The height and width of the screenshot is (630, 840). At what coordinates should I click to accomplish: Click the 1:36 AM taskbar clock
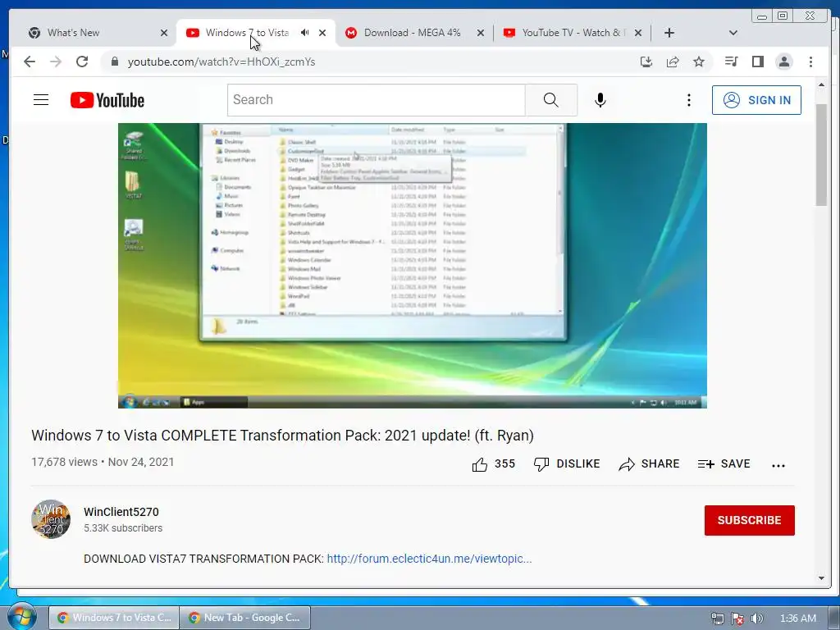[797, 619]
